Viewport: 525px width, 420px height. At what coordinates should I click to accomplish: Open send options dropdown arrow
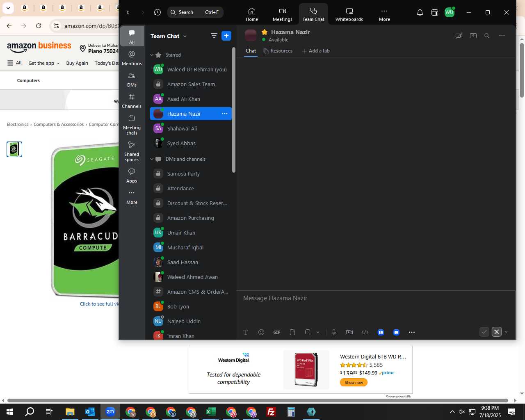pyautogui.click(x=506, y=332)
